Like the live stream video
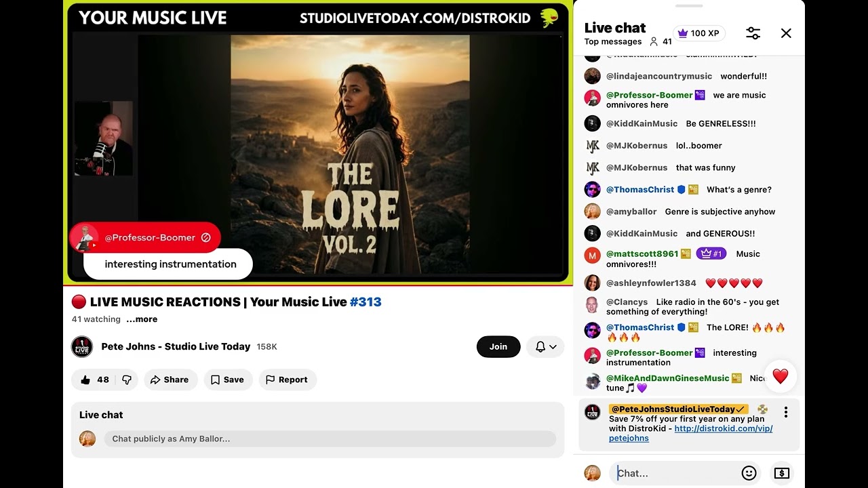 pyautogui.click(x=95, y=380)
